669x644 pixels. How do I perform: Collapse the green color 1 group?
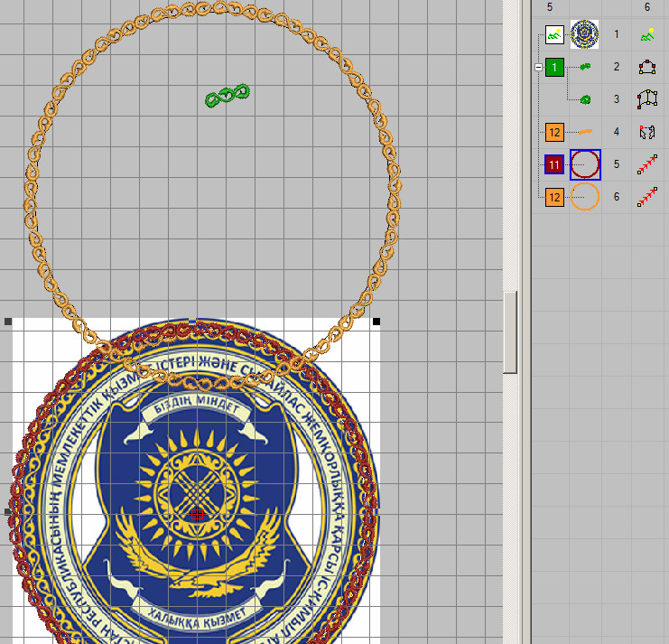click(538, 68)
